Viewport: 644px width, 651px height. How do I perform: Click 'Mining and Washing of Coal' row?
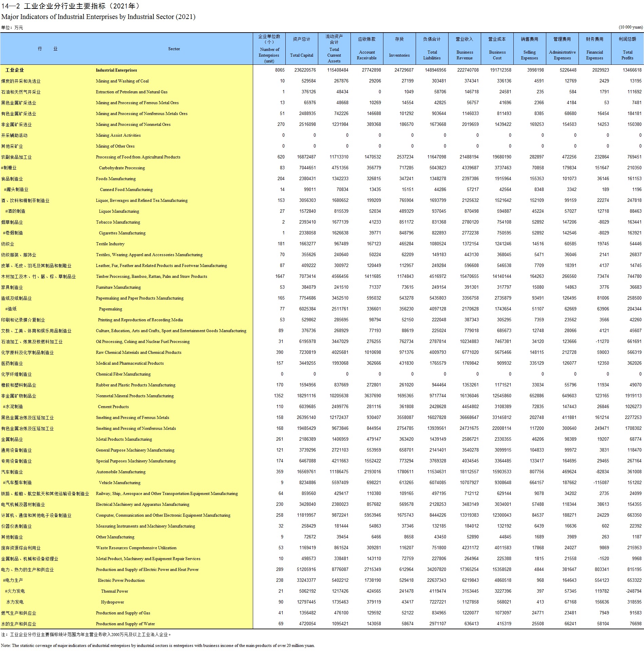click(x=122, y=81)
